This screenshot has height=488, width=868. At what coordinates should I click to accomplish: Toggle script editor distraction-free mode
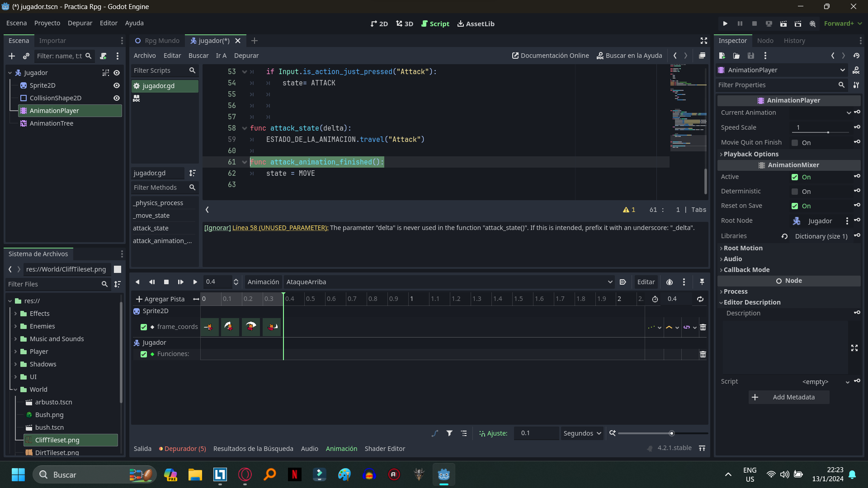click(704, 41)
